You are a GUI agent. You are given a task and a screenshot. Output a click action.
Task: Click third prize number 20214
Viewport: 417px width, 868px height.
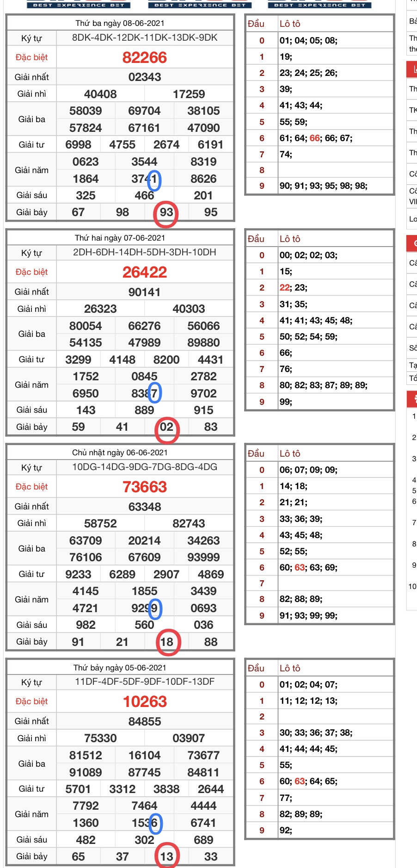pos(144,540)
